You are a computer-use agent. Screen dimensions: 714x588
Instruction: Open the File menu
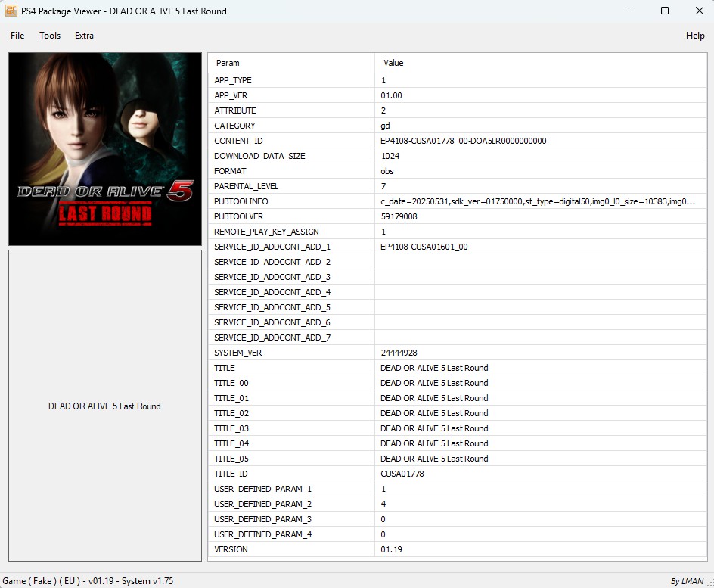(17, 36)
